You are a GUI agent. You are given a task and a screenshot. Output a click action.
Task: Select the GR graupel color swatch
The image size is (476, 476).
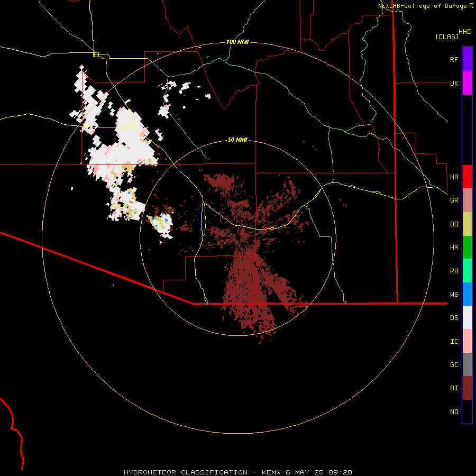(x=467, y=200)
